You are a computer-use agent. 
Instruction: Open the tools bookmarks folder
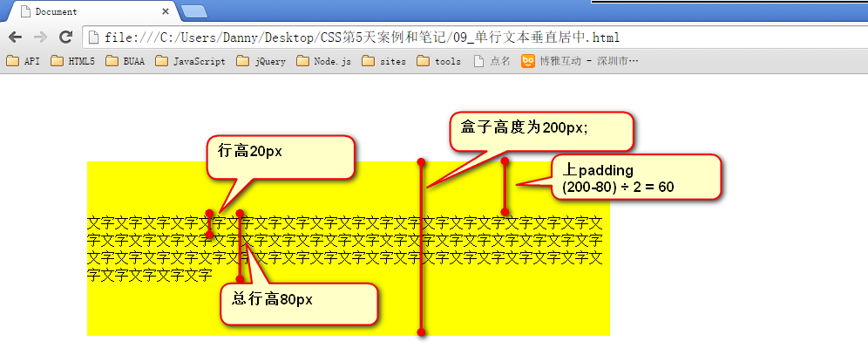click(x=439, y=62)
